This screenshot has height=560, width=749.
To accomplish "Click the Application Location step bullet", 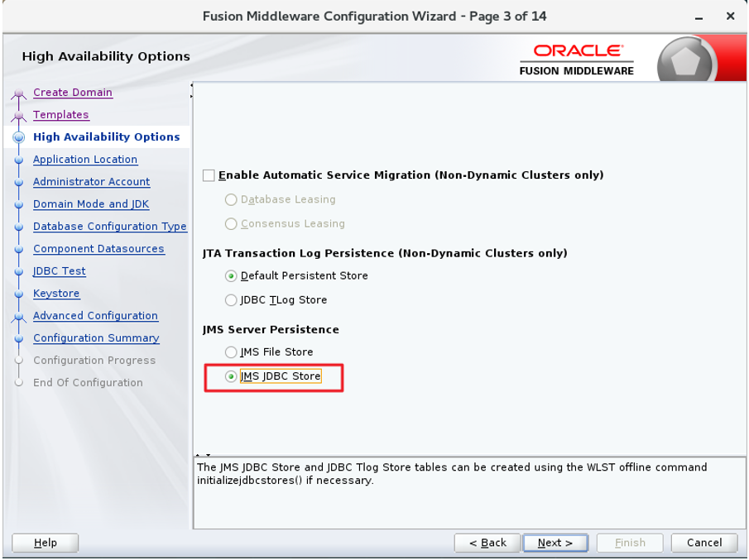I will (19, 160).
